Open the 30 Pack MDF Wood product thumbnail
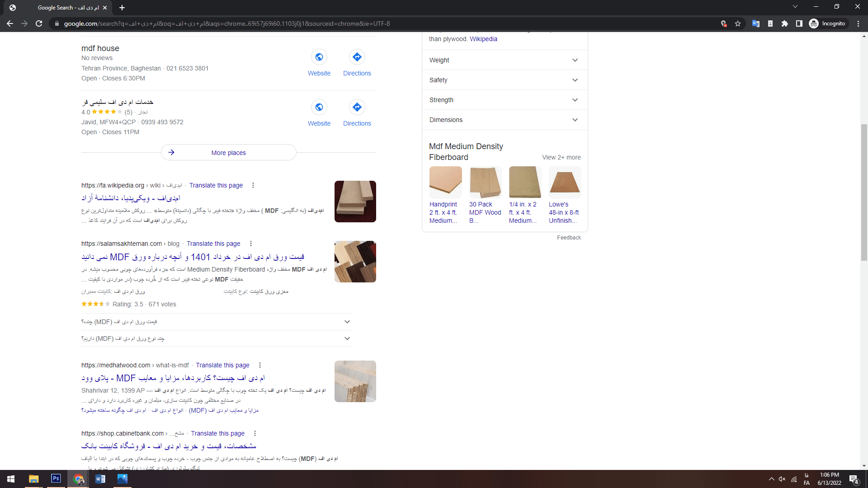Viewport: 868px width, 488px height. [x=486, y=183]
